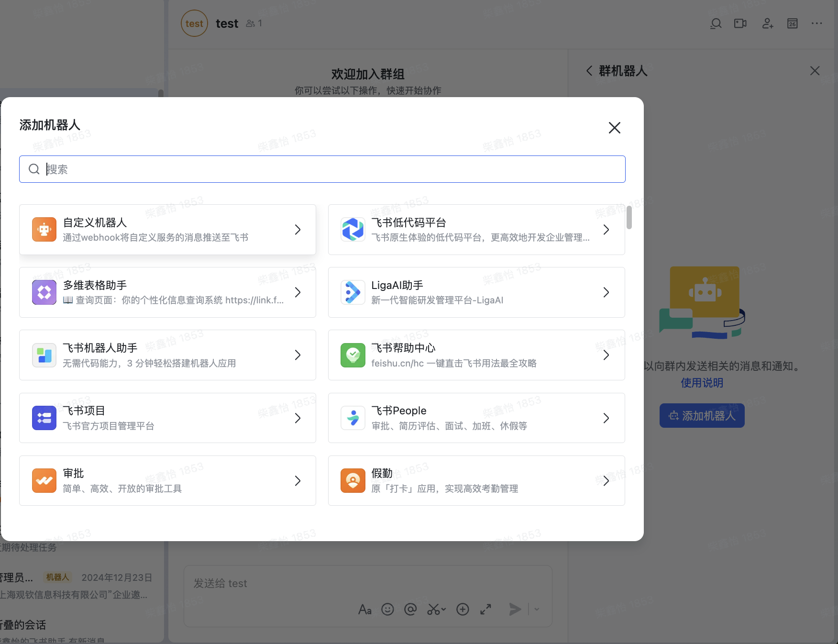This screenshot has width=838, height=644.
Task: Expand the 多维表格助手 entry chevron
Action: 298,292
